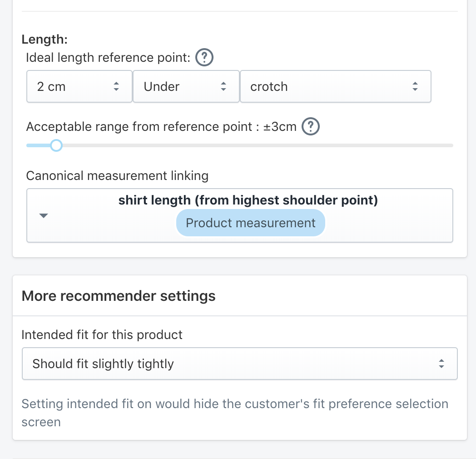Screen dimensions: 476x459
Task: Click the disclosure triangle in the measurement linking box
Action: coord(44,215)
